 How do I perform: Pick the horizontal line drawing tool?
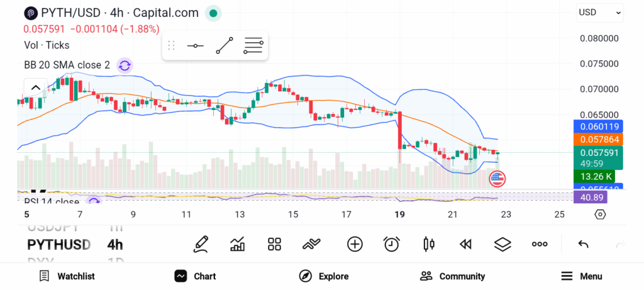[x=195, y=46]
